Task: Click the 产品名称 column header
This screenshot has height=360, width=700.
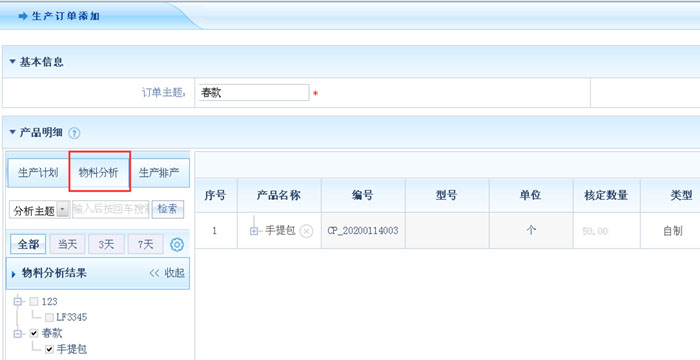Action: click(279, 195)
